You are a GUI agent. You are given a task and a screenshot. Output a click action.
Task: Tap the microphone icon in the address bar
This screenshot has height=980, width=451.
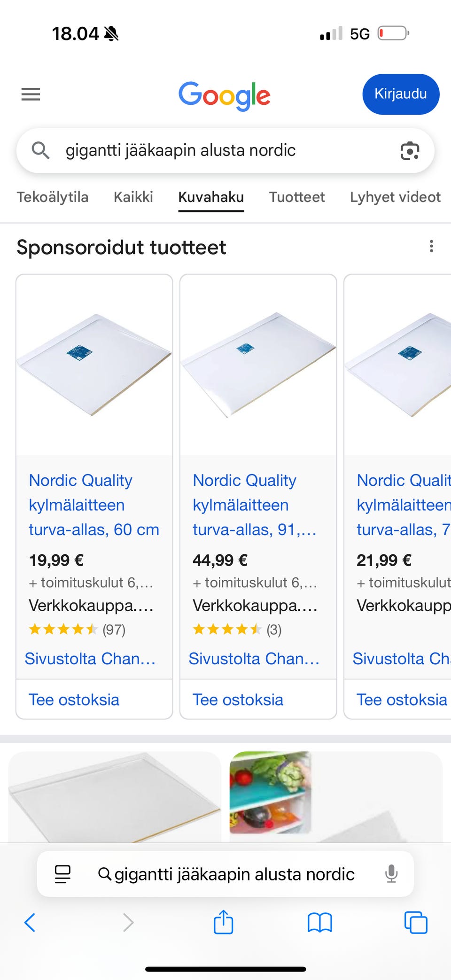pos(391,874)
